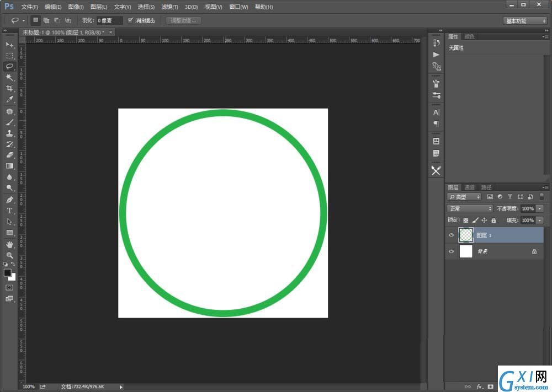Open the 滤镜(T) menu
This screenshot has height=392, width=552.
point(169,7)
